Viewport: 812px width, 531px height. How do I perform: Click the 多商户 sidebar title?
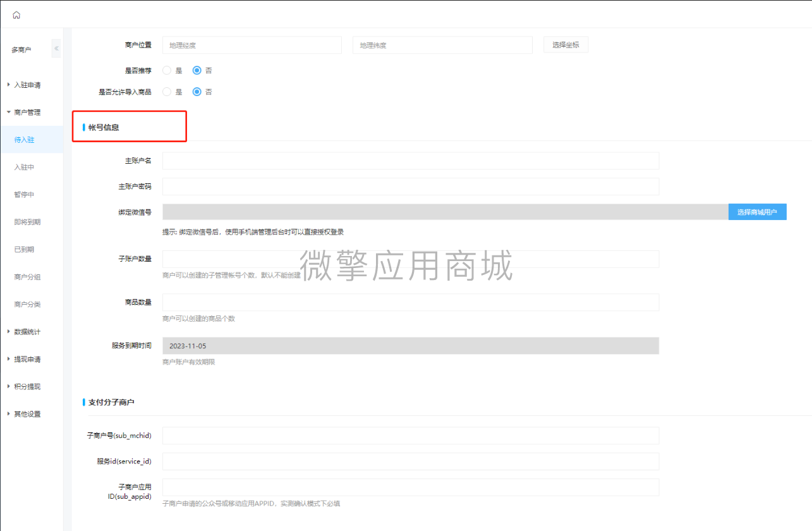(21, 49)
